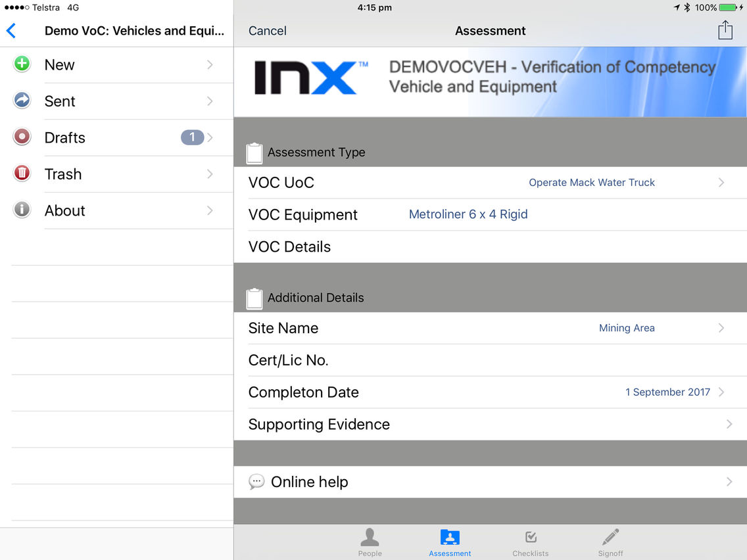Viewport: 747px width, 560px height.
Task: Open VOC UoC selection chevron
Action: click(721, 182)
